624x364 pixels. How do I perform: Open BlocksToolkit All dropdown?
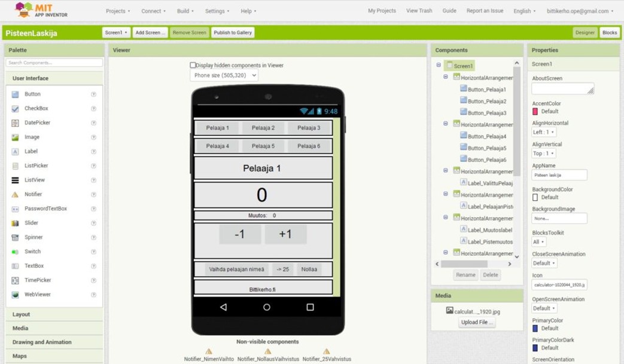pos(539,241)
